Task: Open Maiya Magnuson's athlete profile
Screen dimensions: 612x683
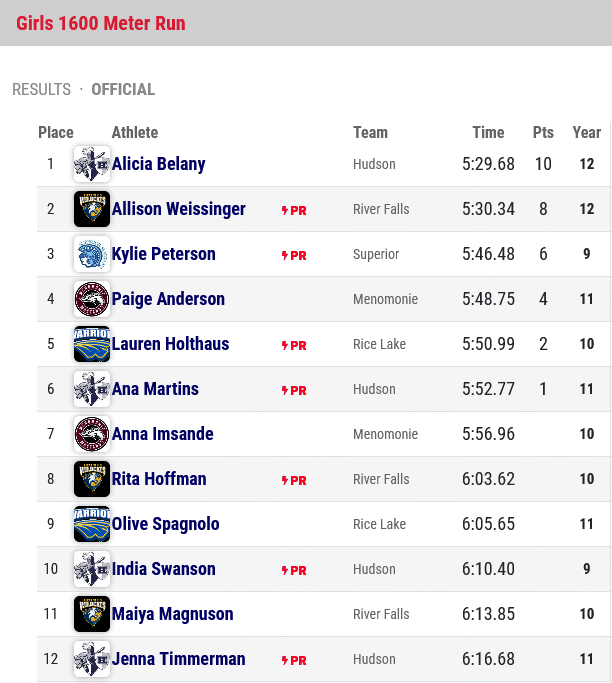Action: [x=172, y=614]
